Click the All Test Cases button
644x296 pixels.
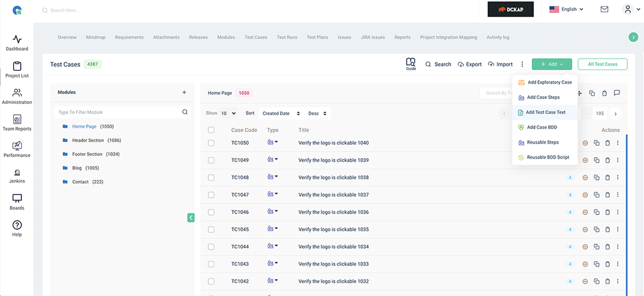point(603,64)
